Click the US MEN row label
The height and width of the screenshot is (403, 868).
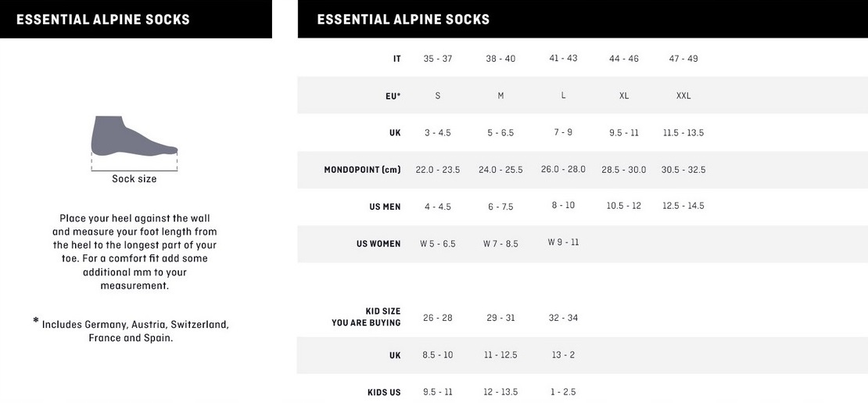(x=384, y=207)
